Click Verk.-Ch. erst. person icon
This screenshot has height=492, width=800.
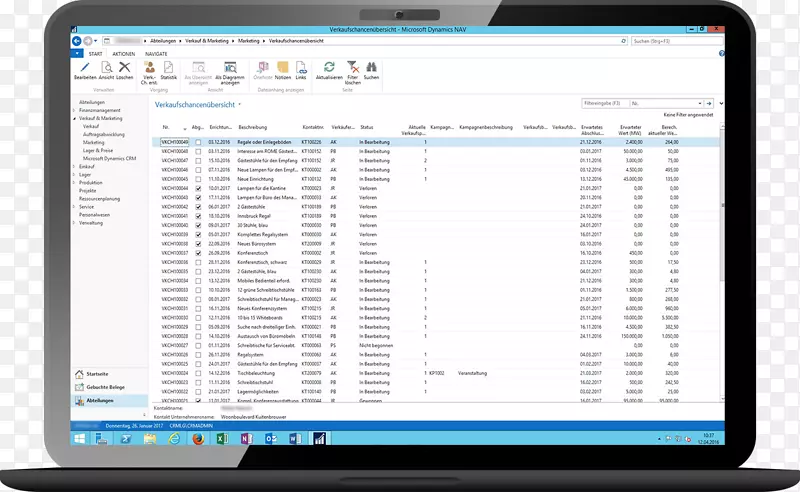[149, 67]
